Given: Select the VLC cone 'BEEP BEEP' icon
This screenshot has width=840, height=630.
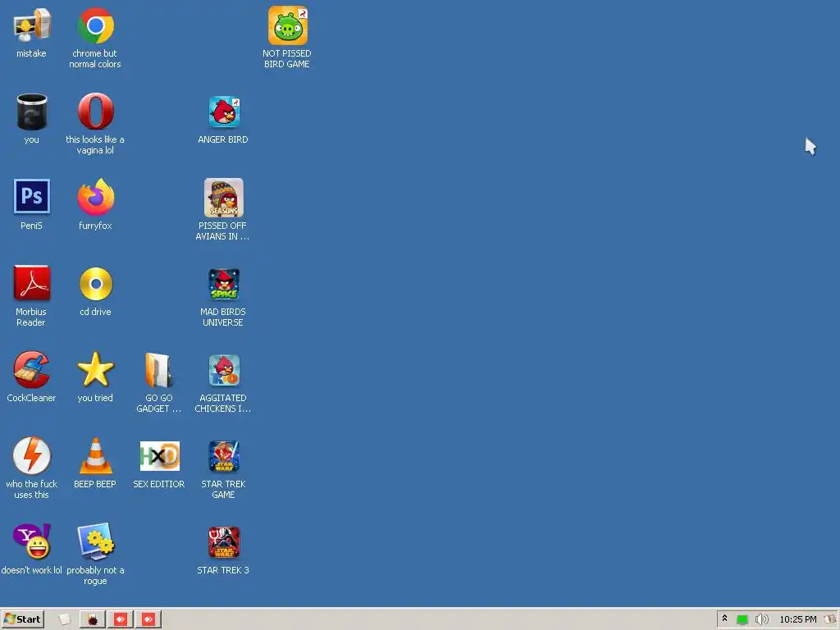Looking at the screenshot, I should tap(95, 456).
